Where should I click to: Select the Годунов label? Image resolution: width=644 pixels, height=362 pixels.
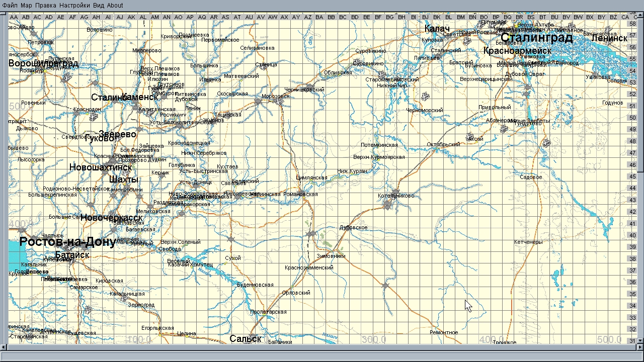(x=613, y=103)
